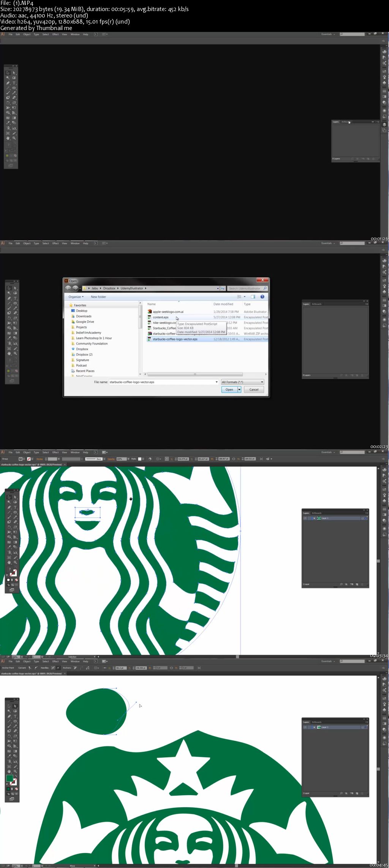389x868 pixels.
Task: Toggle hide handles button in Handles group
Action: 58,668
